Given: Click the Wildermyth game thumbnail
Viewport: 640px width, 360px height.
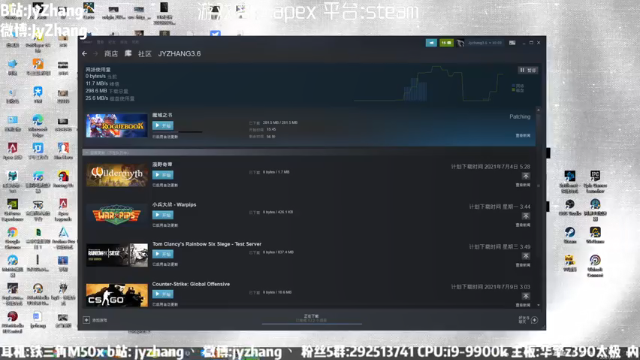Looking at the screenshot, I should [x=117, y=175].
